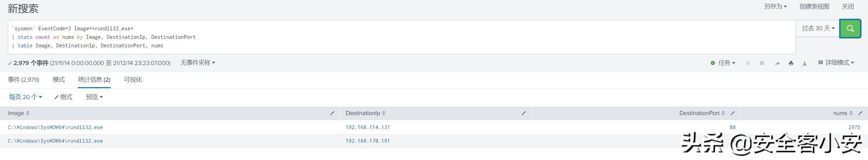Expand the 每页 20 个 page size menu
This screenshot has height=160, width=868.
click(25, 97)
